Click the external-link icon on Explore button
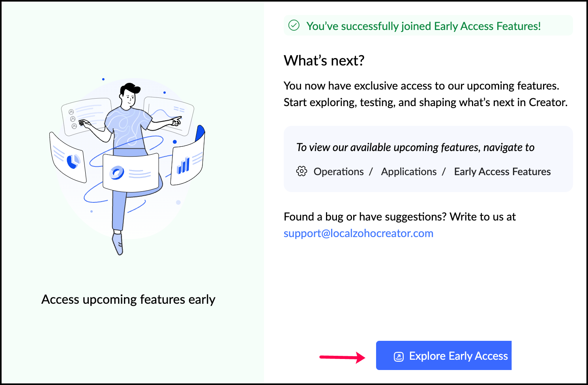 point(399,357)
